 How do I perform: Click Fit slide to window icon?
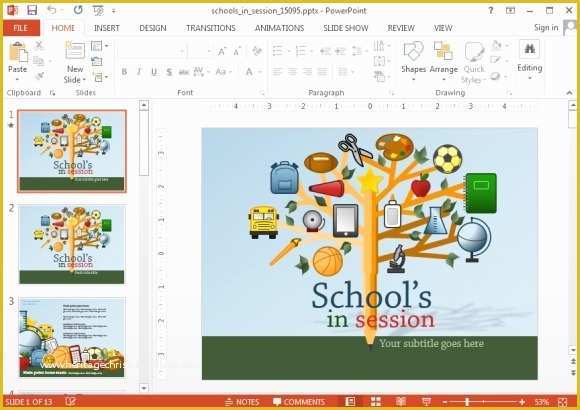[563, 402]
